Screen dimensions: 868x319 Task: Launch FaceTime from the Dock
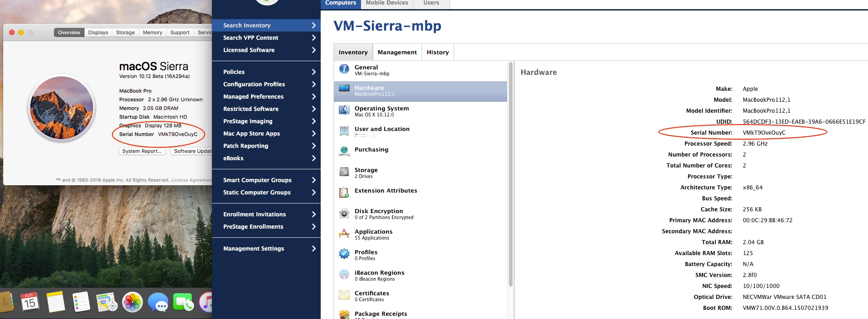(x=184, y=302)
